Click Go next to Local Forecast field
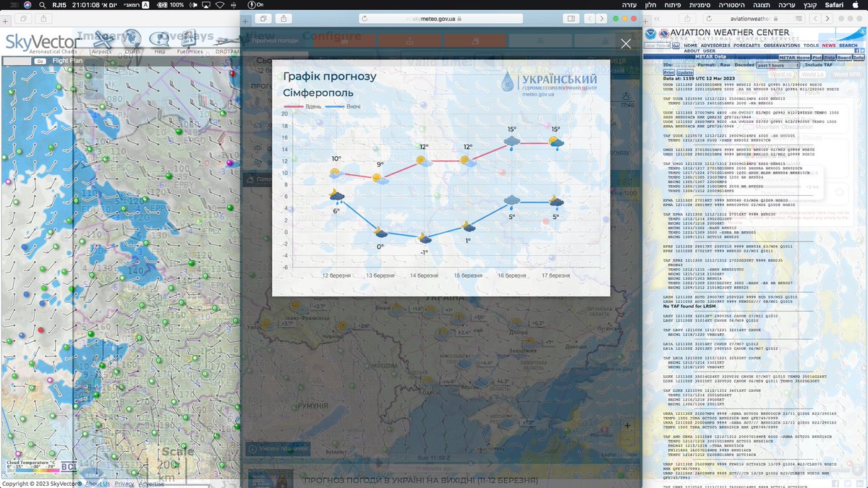Screen dimensions: 868x488 click(x=676, y=46)
